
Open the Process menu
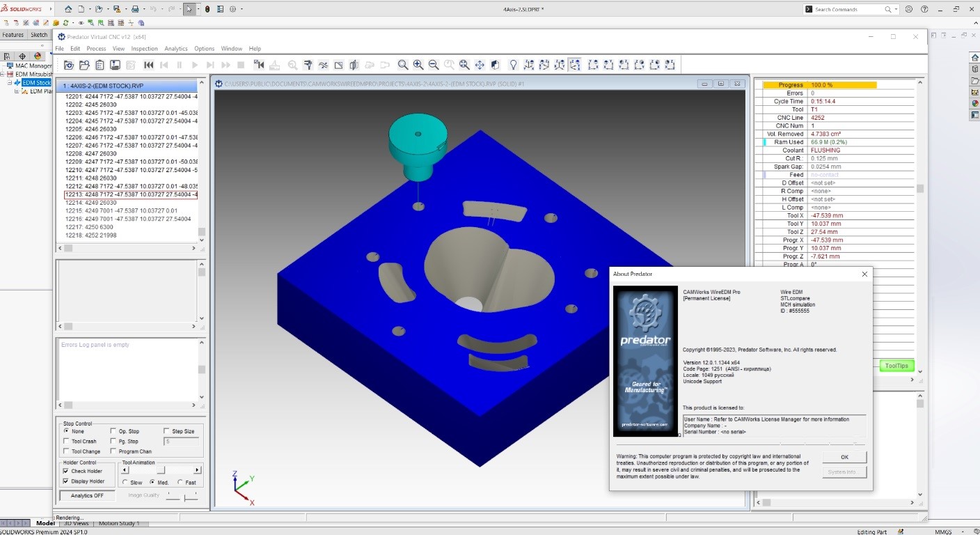pyautogui.click(x=96, y=49)
